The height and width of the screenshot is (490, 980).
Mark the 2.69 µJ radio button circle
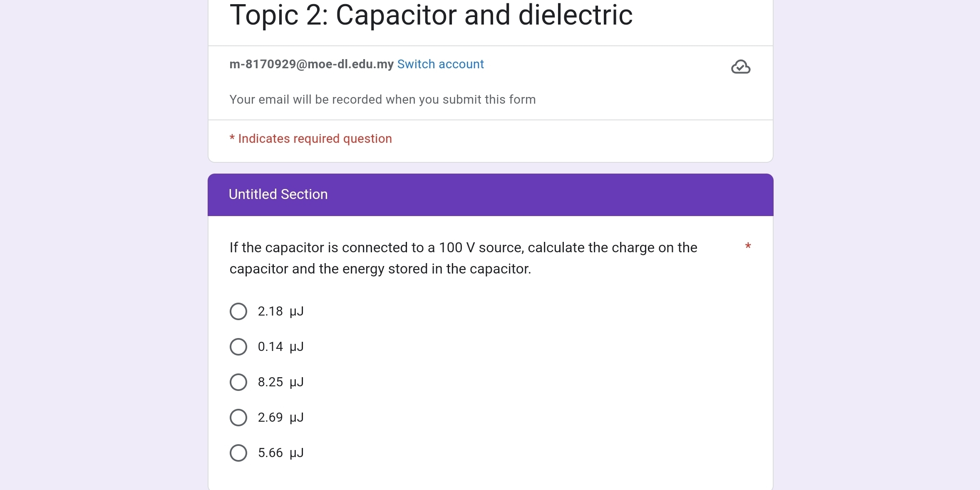coord(238,418)
